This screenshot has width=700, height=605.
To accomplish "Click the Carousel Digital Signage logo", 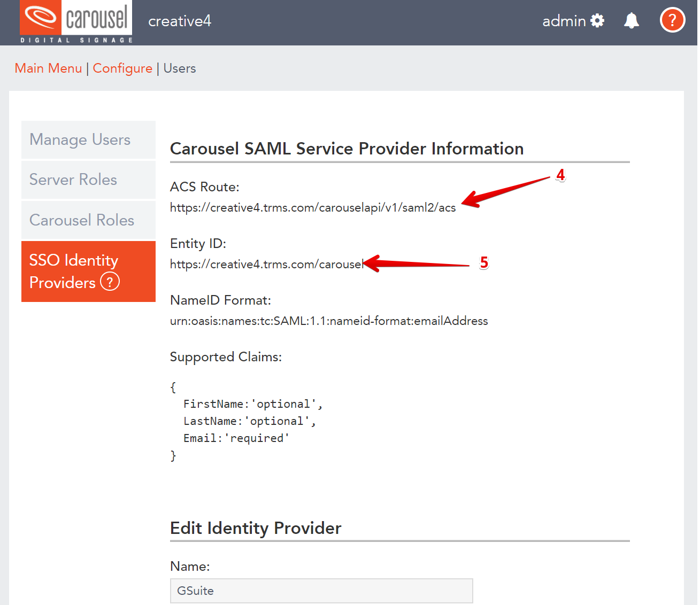I will [76, 22].
